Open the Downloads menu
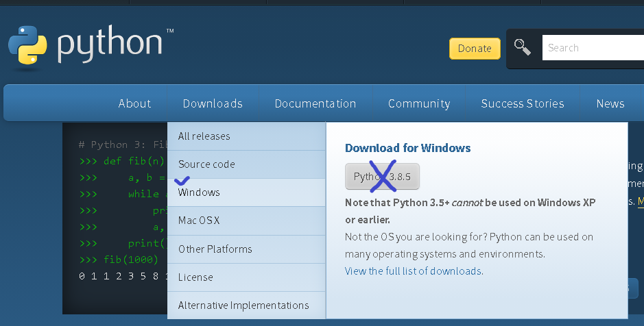This screenshot has width=644, height=326. pyautogui.click(x=213, y=103)
